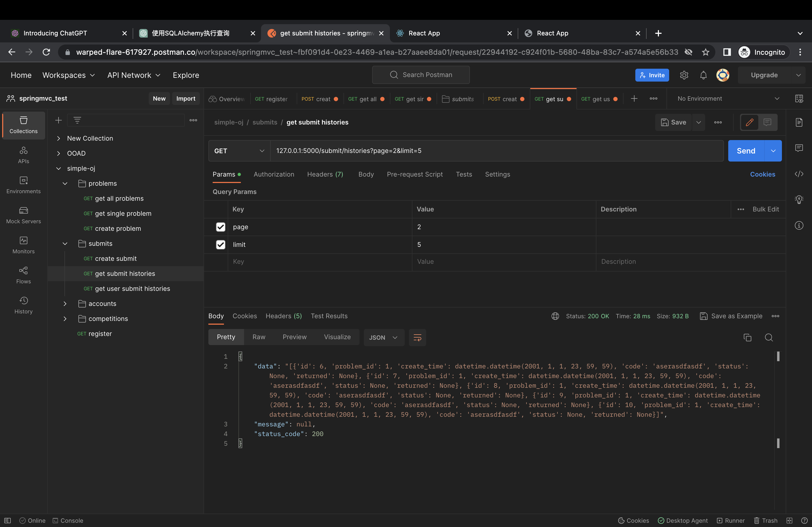Open the code snippet icon in right sidebar

click(x=799, y=174)
